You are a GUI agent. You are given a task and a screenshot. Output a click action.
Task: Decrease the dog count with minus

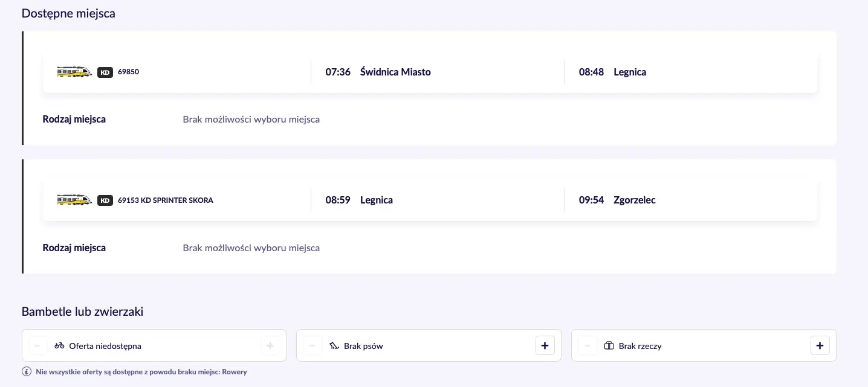click(x=312, y=346)
